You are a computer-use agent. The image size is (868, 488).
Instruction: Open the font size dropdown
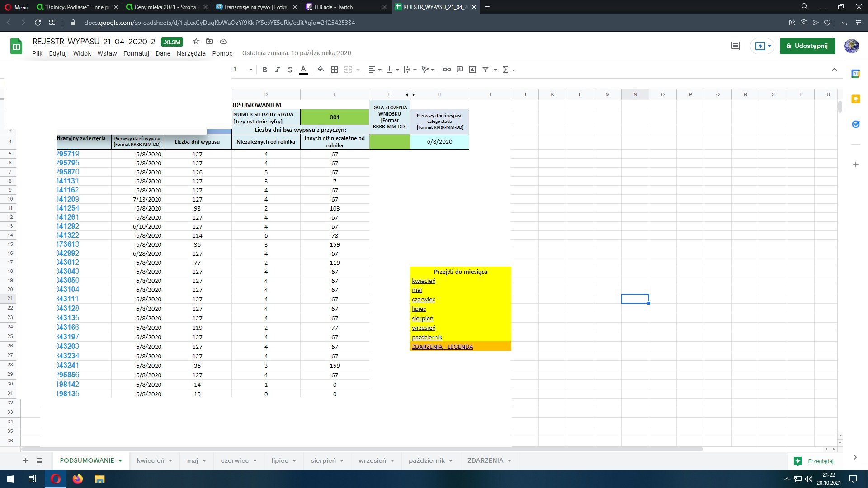pos(250,70)
